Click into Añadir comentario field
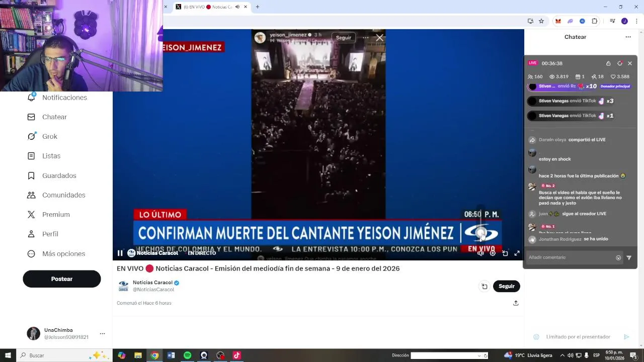This screenshot has height=362, width=644. 569,257
